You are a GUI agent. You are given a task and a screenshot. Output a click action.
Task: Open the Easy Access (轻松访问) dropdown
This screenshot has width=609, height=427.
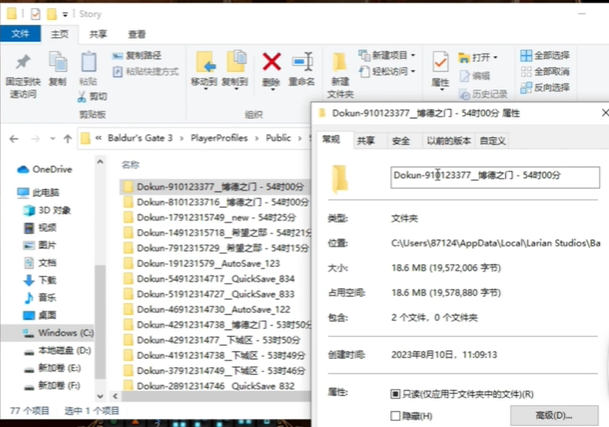point(386,71)
